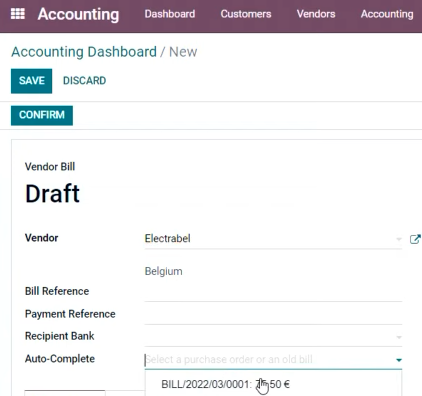Open the Vendors menu

point(316,14)
